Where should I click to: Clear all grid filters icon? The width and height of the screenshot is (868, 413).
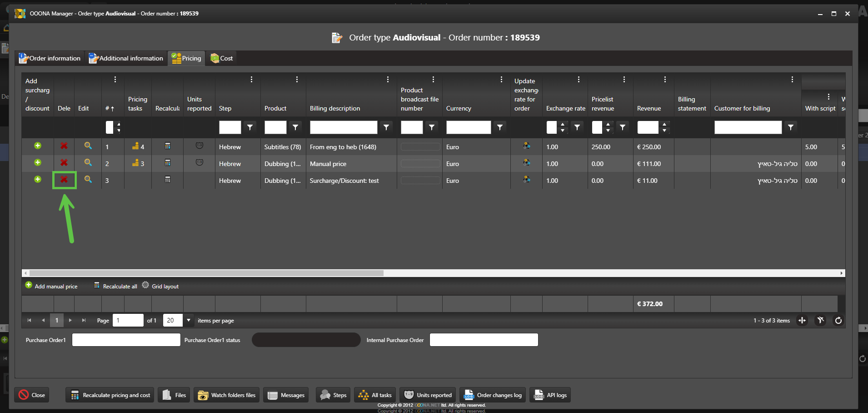tap(820, 321)
